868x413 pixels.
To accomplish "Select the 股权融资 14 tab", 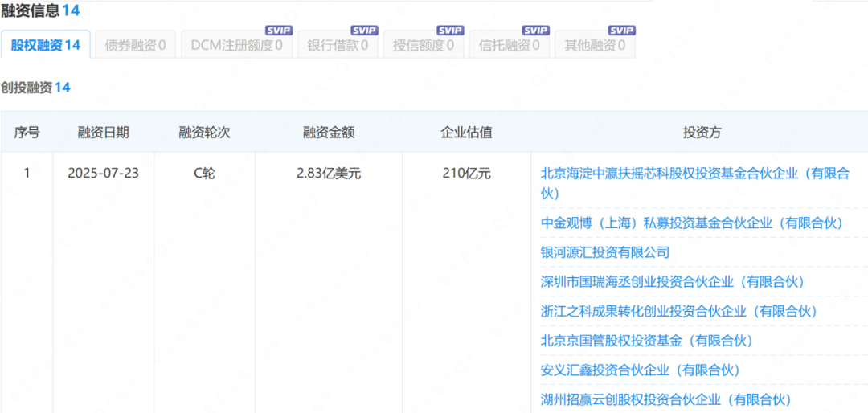I will 46,46.
